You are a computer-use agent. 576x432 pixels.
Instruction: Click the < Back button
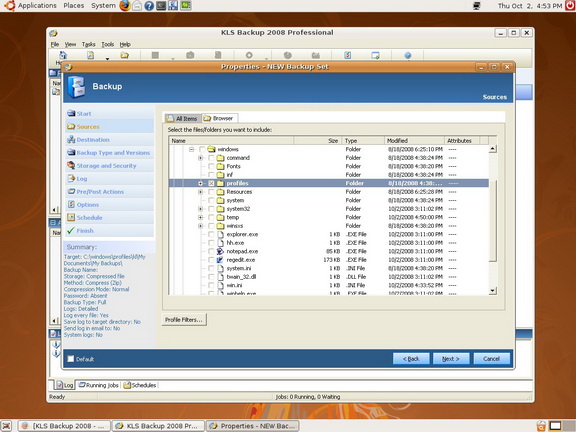click(411, 359)
